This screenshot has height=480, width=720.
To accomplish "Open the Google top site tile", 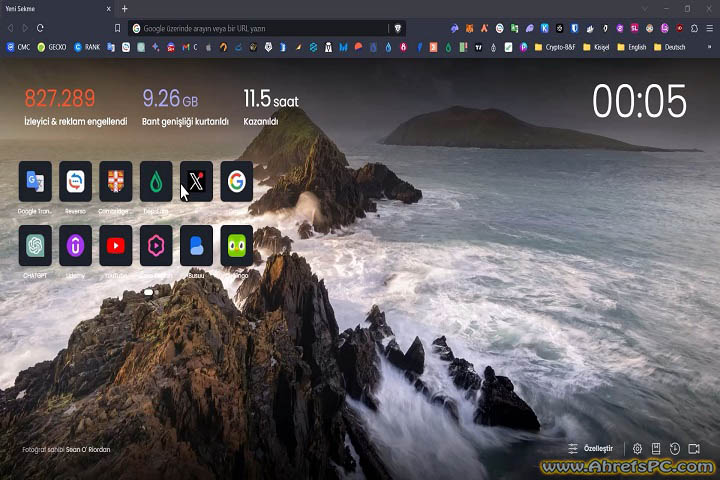I will 237,181.
